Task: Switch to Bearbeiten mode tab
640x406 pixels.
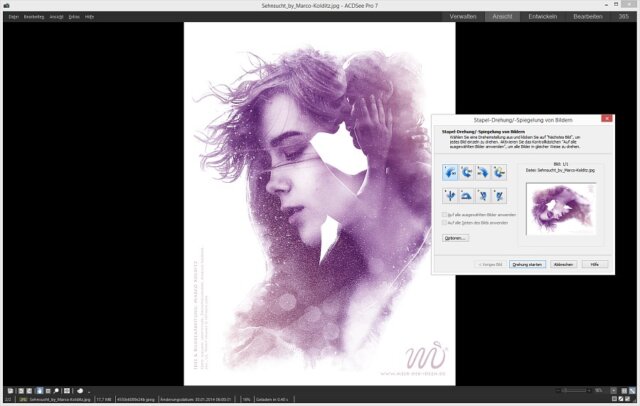Action: pyautogui.click(x=588, y=16)
